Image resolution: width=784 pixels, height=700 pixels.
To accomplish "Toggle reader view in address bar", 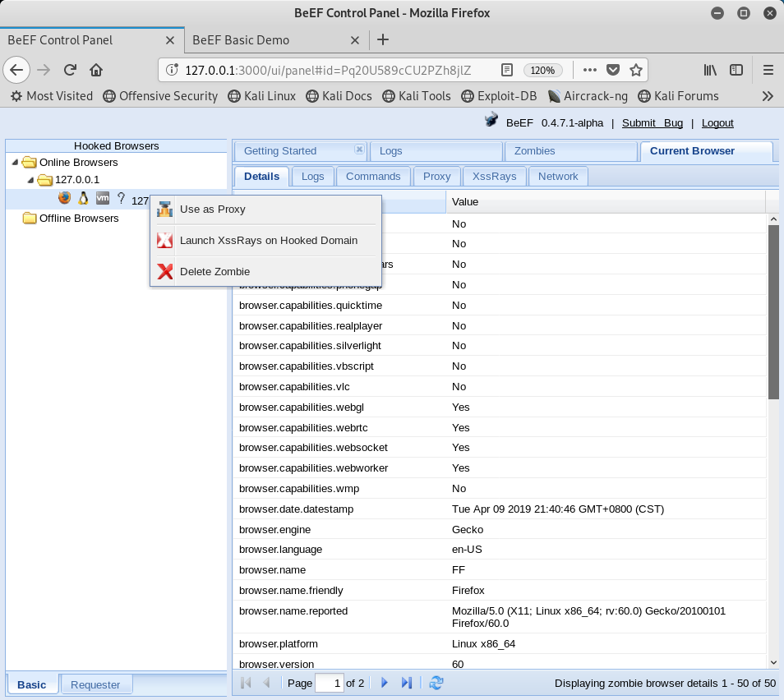I will coord(506,70).
